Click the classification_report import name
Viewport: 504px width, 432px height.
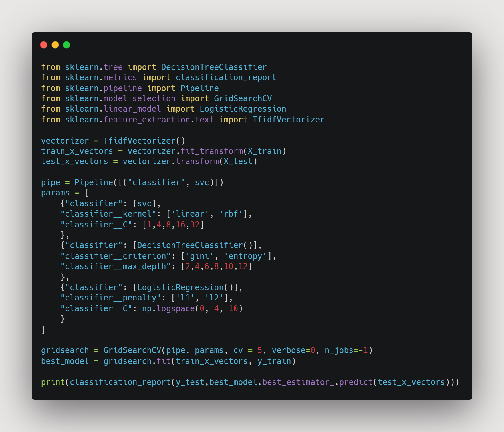point(226,78)
